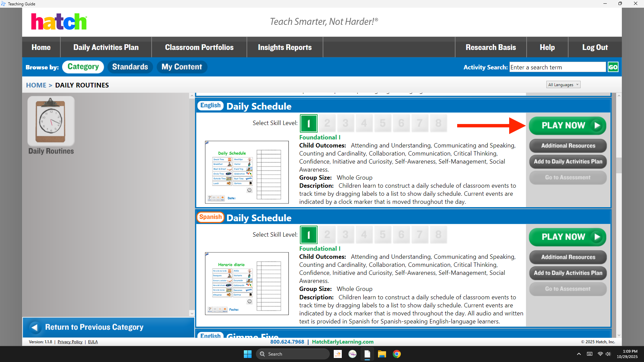Add English Daily Schedule to Daily Activities Plan
This screenshot has height=362, width=644.
(x=568, y=162)
